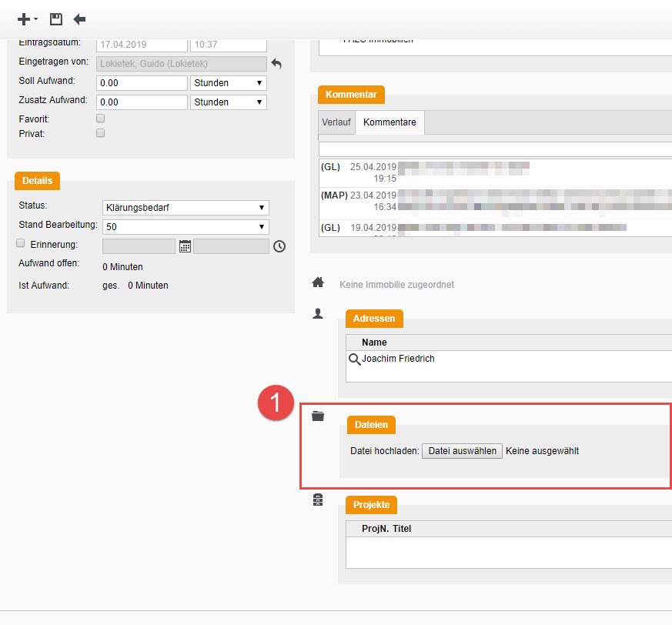The image size is (672, 625).
Task: Click the house icon for Immobilie
Action: [317, 282]
